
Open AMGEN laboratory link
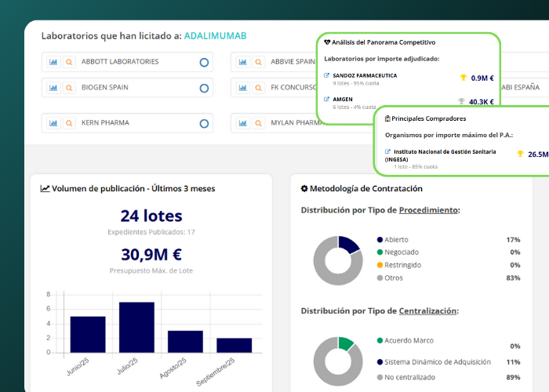343,100
